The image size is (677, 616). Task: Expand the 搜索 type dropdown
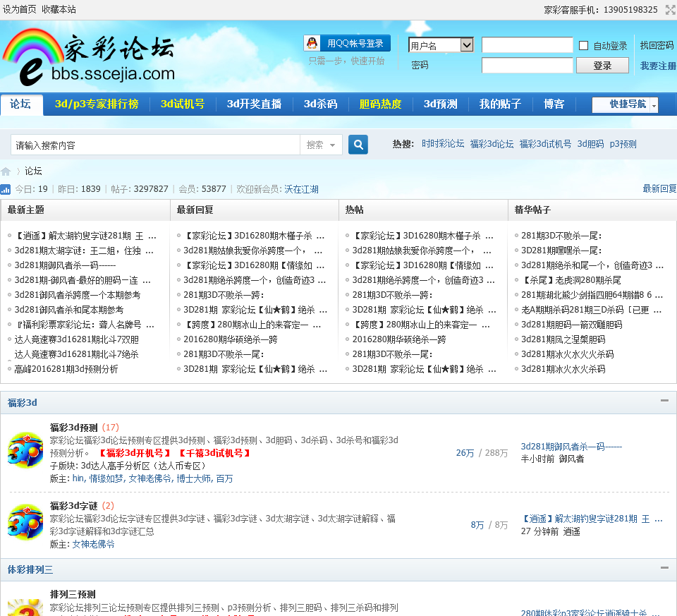pyautogui.click(x=322, y=145)
